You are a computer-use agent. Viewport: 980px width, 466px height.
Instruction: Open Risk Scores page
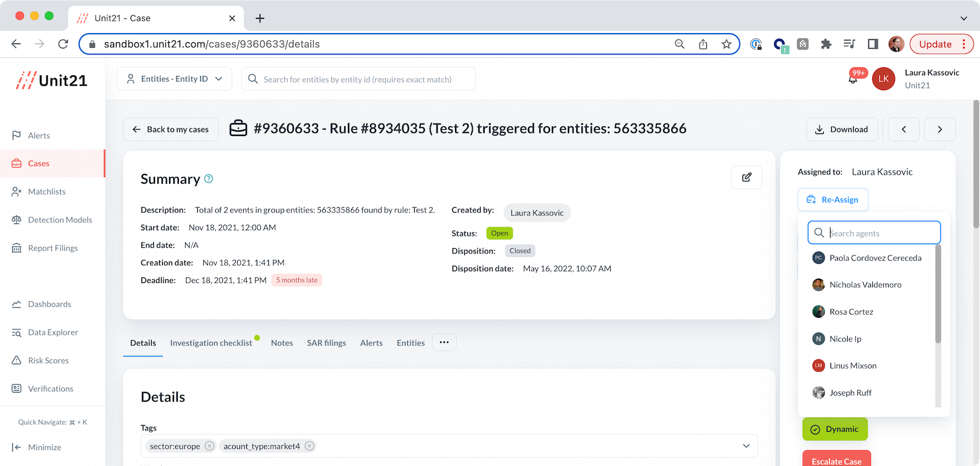[x=48, y=361]
